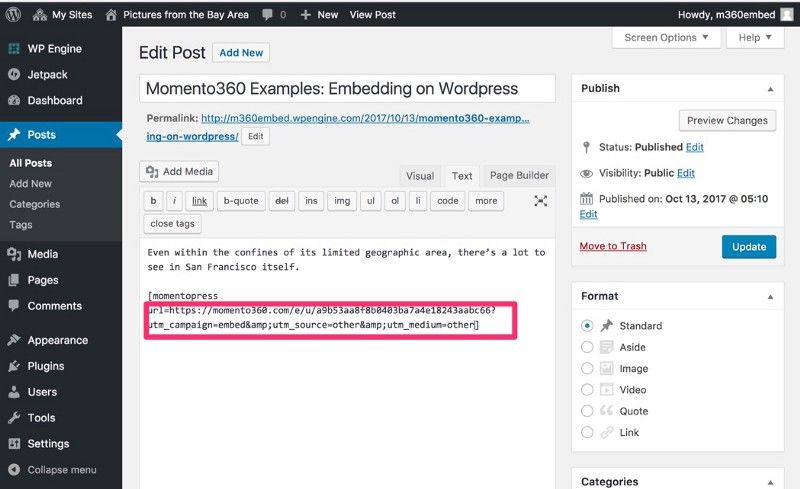Collapse the Categories panel

(x=770, y=482)
